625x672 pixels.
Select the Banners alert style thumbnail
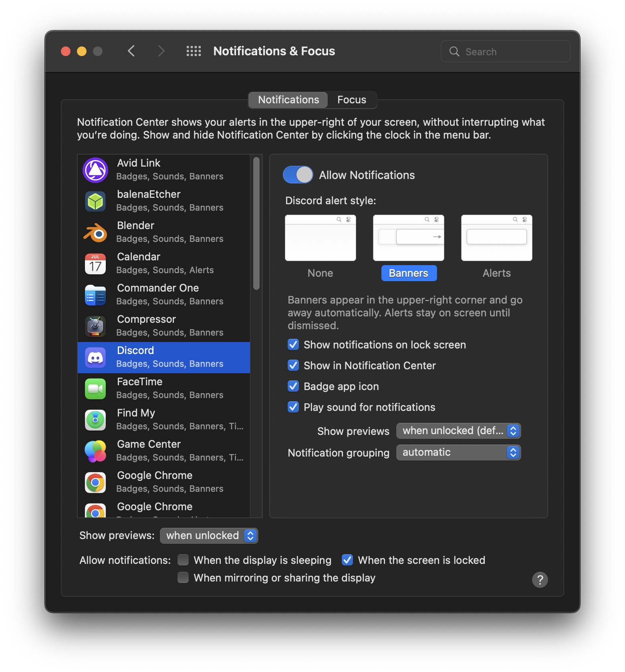point(409,238)
